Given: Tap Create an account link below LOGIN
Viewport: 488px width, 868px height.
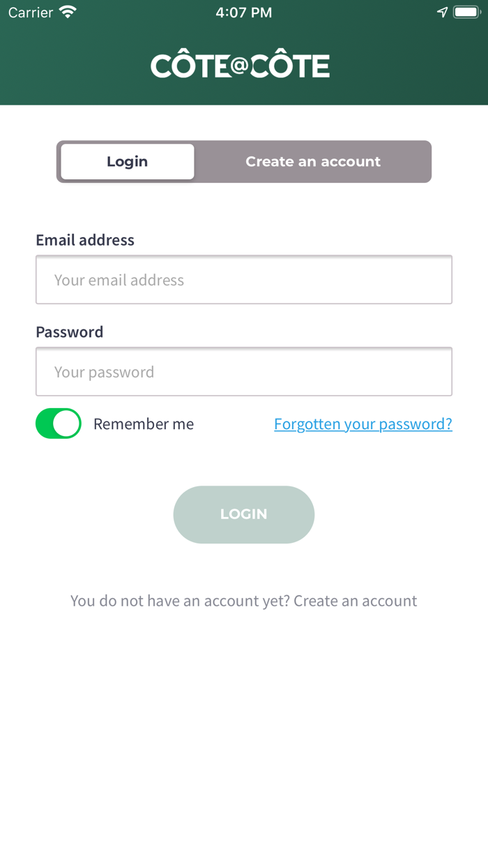Looking at the screenshot, I should 356,601.
